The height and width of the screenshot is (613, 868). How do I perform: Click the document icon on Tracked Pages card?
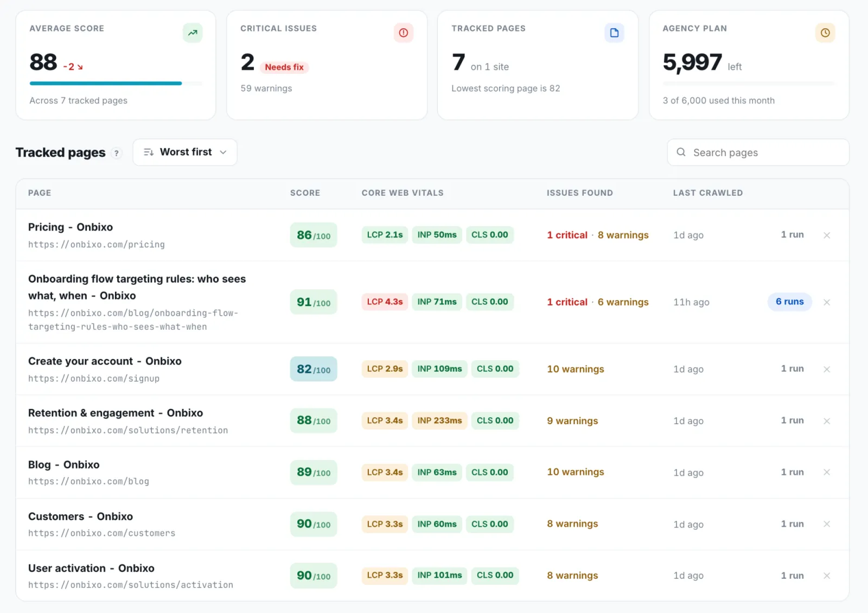[614, 33]
